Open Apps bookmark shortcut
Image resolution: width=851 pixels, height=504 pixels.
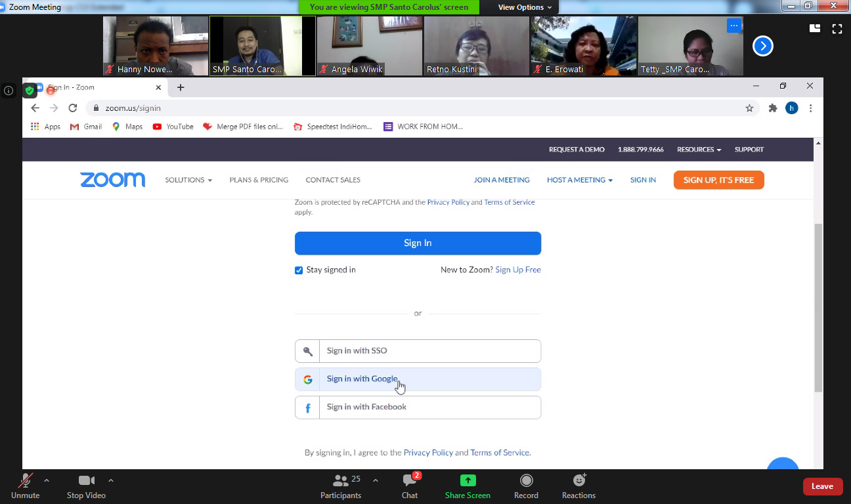point(45,127)
